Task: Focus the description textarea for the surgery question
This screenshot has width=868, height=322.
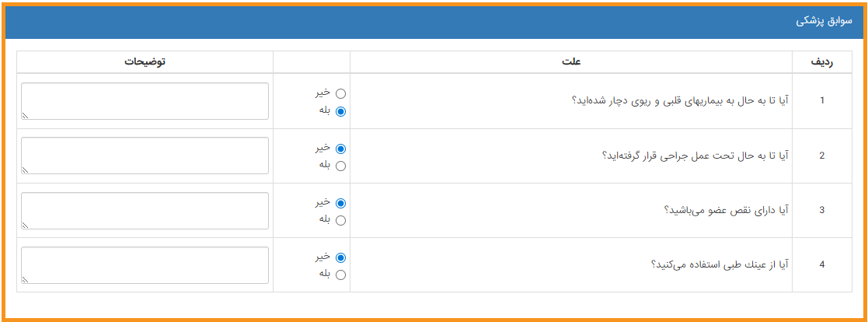Action: (x=145, y=156)
